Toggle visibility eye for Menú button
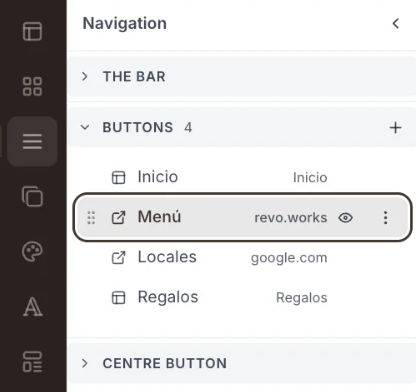This screenshot has height=392, width=416. 345,218
